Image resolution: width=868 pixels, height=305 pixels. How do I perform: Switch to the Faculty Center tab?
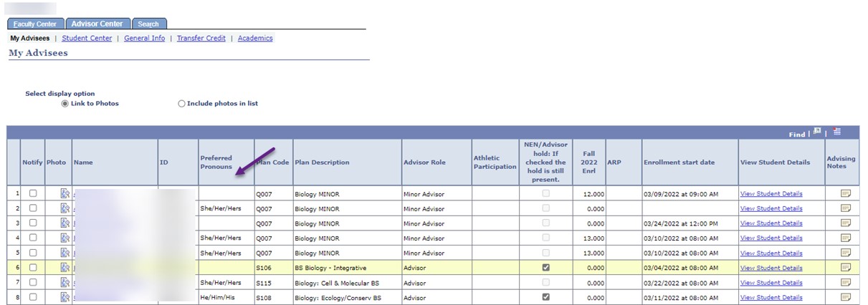click(35, 24)
